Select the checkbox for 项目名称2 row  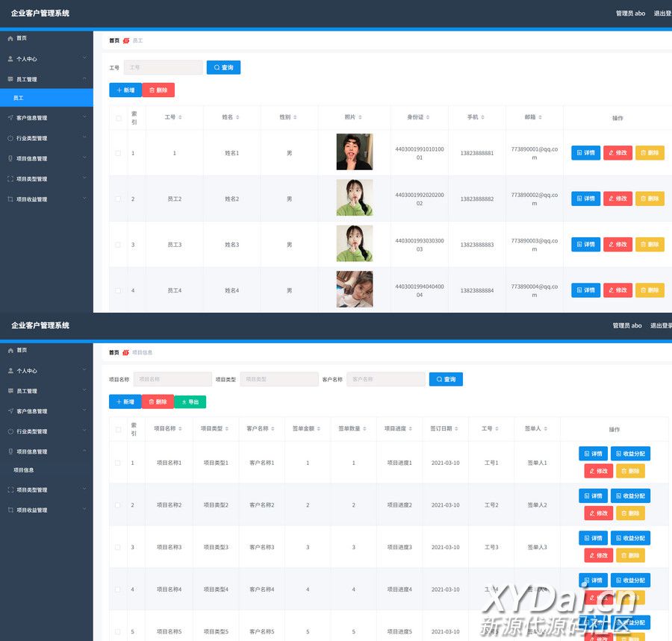point(118,505)
